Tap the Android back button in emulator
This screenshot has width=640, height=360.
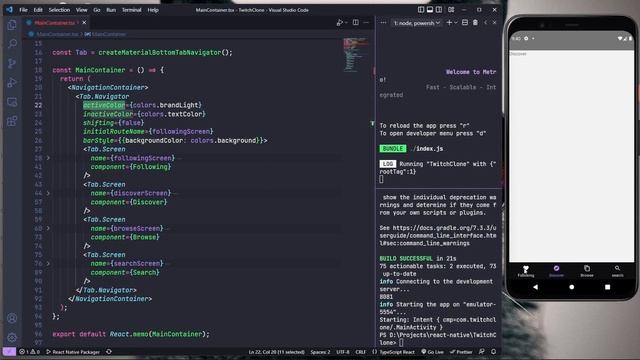536,287
